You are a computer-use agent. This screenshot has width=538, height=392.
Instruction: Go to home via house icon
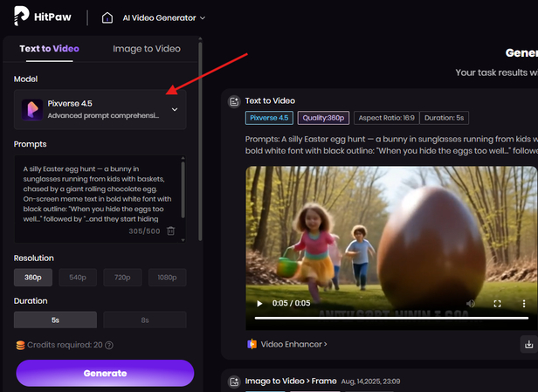tap(107, 17)
